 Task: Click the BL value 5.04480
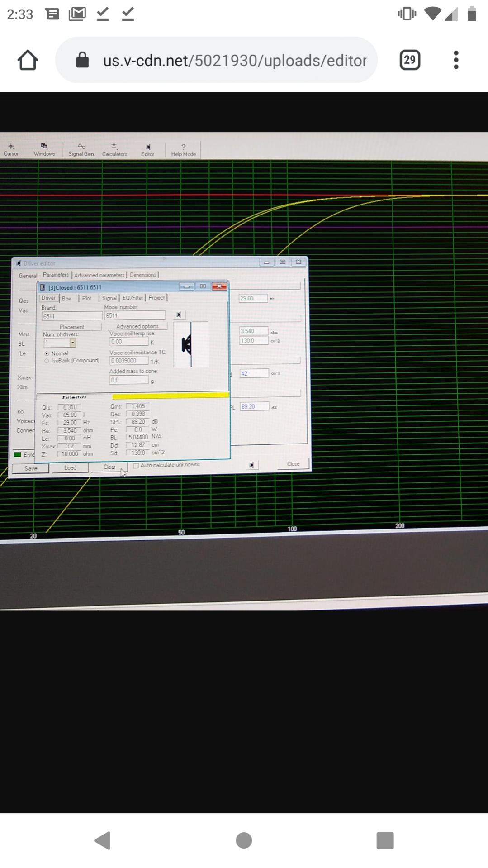tap(137, 437)
